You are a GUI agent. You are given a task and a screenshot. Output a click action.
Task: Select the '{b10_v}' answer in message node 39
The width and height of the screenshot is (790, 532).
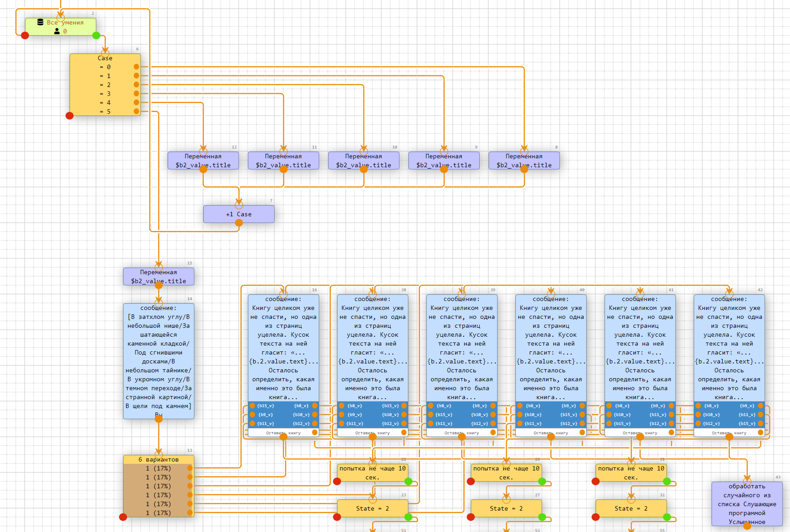[x=480, y=415]
